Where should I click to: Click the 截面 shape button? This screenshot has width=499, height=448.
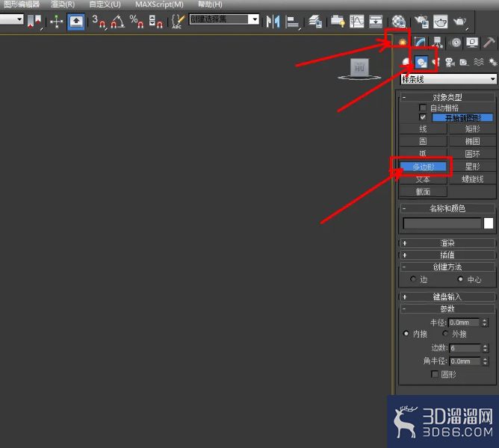[424, 192]
